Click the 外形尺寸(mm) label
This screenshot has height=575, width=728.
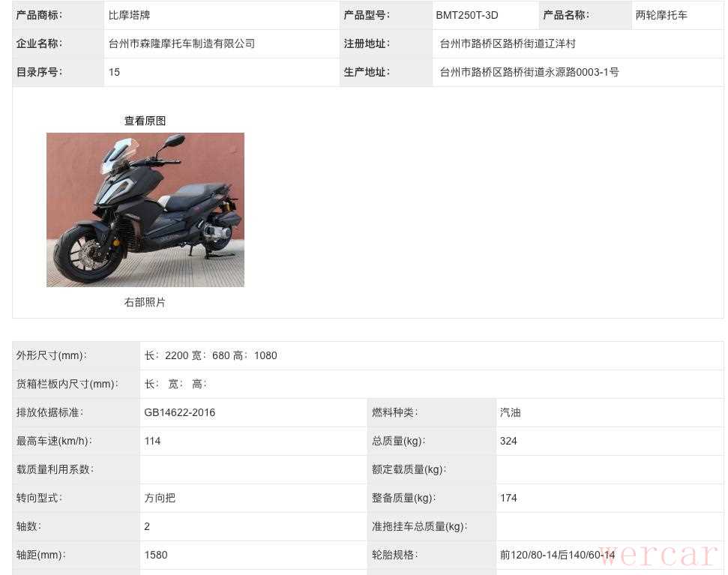tap(51, 355)
